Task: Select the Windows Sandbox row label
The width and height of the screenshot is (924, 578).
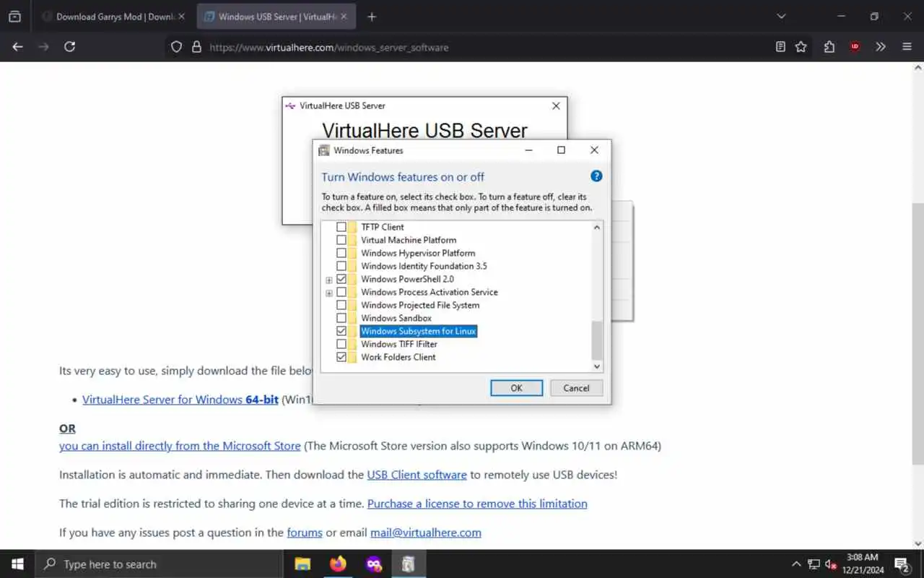Action: pyautogui.click(x=396, y=318)
